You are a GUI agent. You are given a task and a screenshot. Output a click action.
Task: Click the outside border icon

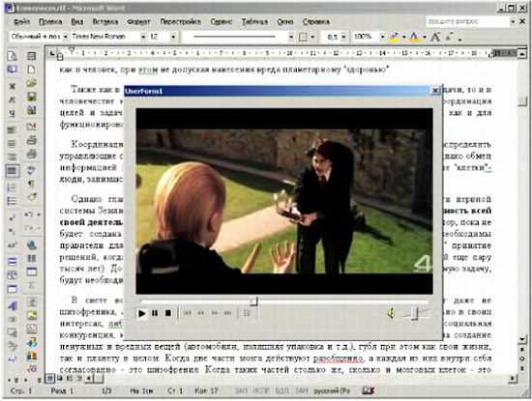[303, 37]
